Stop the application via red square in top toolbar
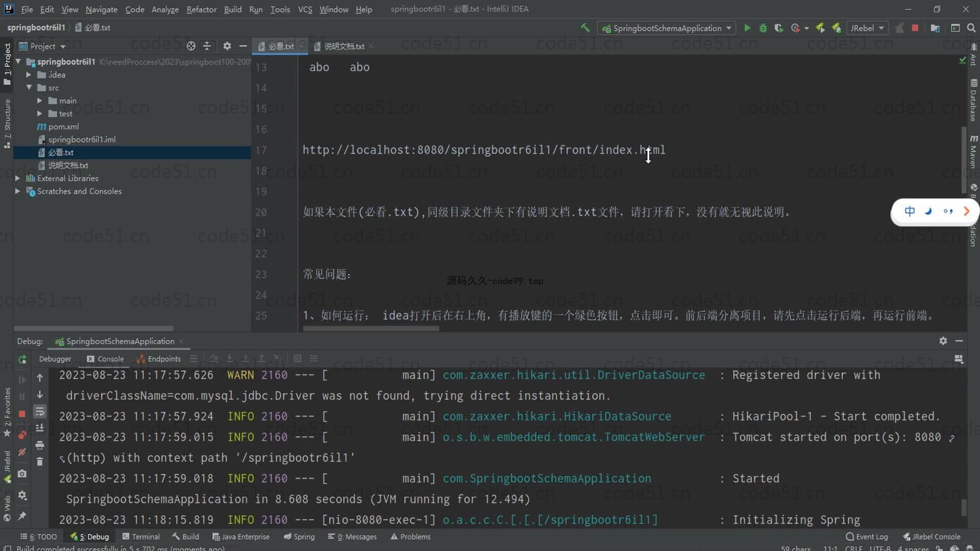980x551 pixels. 915,28
